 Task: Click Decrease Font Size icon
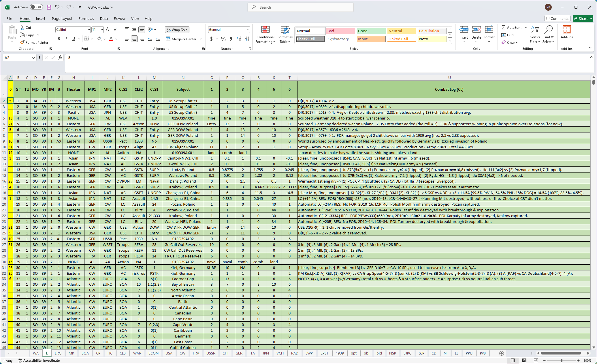pyautogui.click(x=115, y=30)
